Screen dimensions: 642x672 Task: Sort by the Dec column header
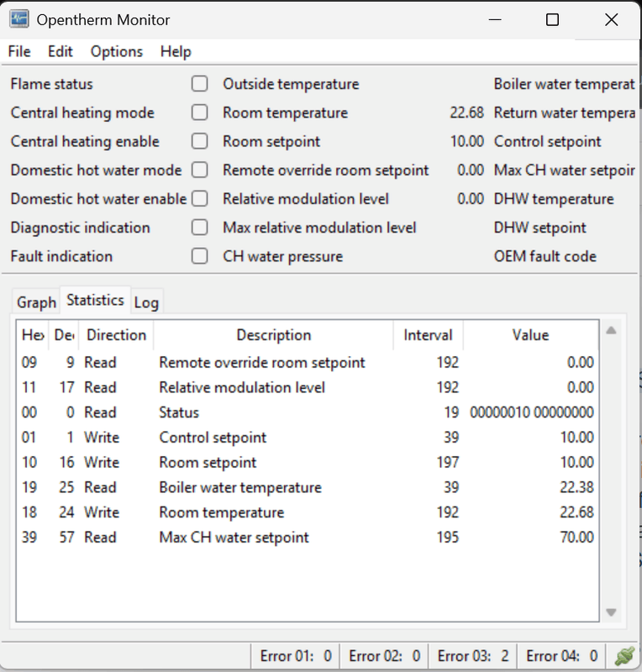tap(64, 334)
